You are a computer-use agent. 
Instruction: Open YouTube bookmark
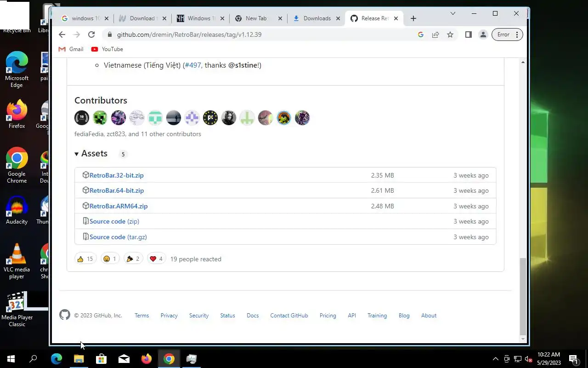107,49
